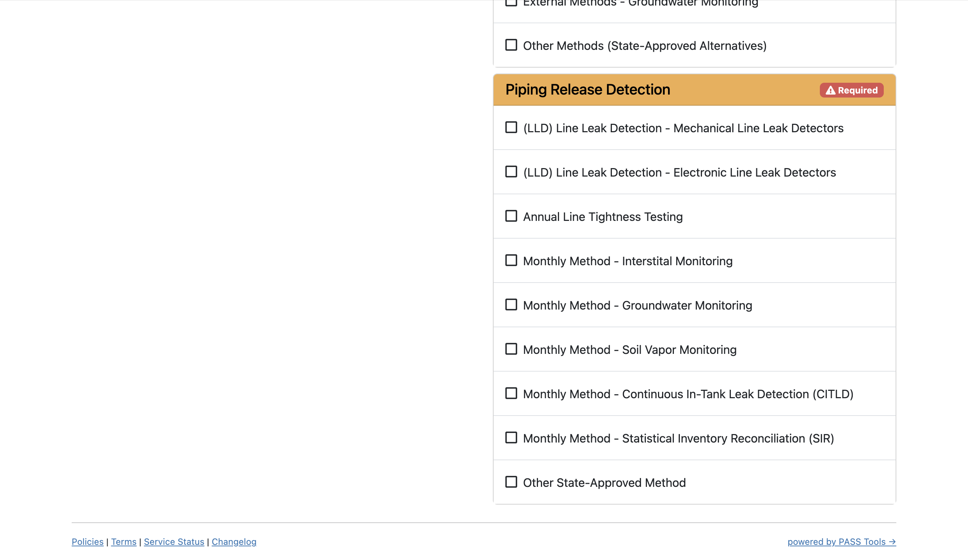Click the warning triangle icon in Required badge
This screenshot has width=968, height=560.
(x=830, y=91)
